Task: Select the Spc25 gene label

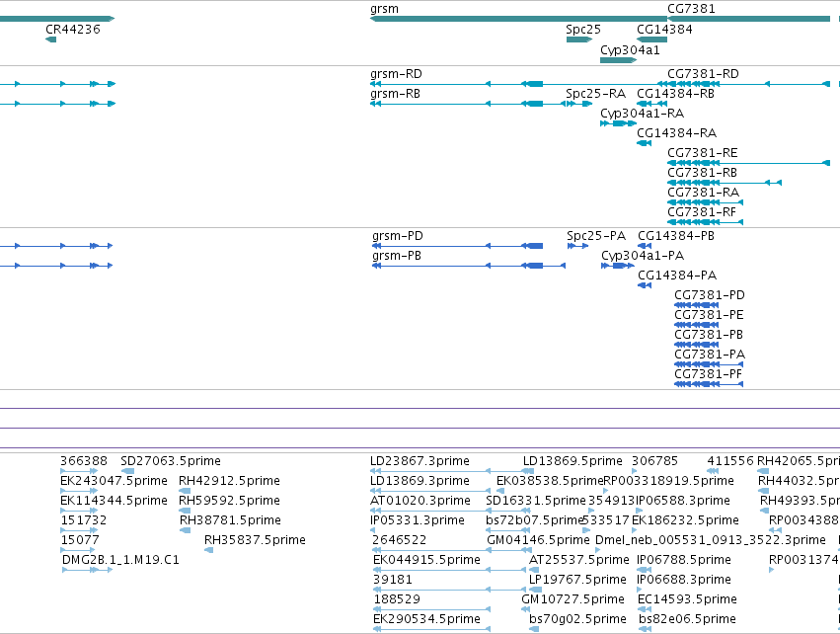Action: (583, 30)
